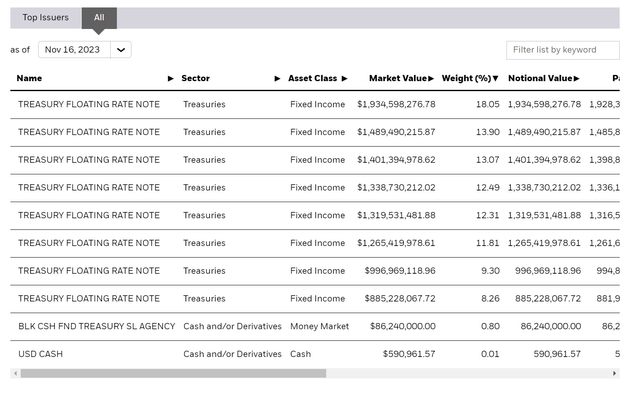Click Cash and/or Derivatives in the USD CASH row
Image resolution: width=640 pixels, height=393 pixels.
click(x=232, y=354)
